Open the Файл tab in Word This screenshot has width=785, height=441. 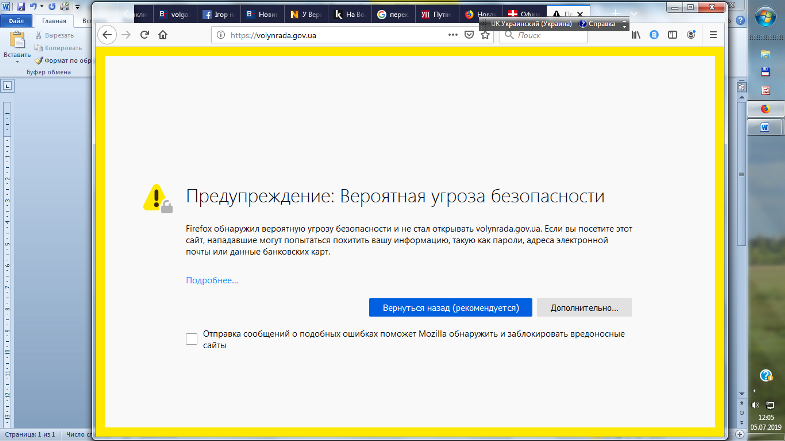(16, 19)
